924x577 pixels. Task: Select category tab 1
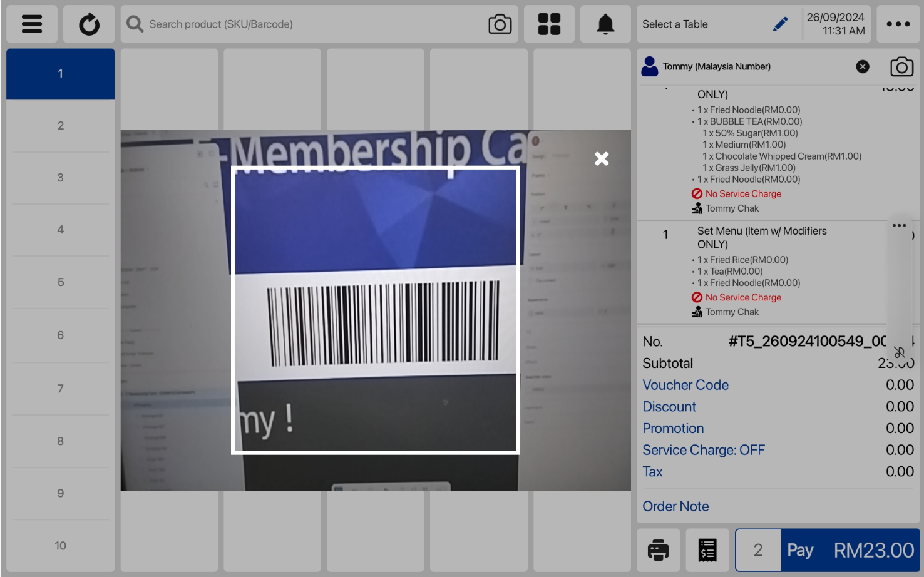click(61, 74)
